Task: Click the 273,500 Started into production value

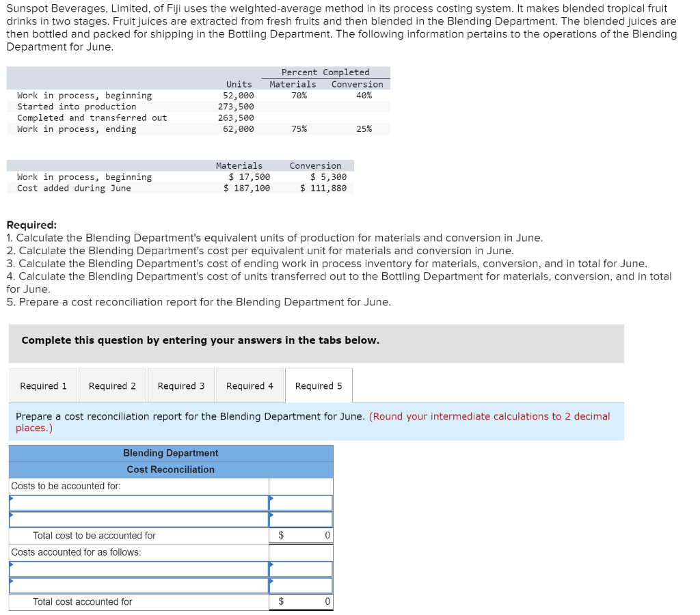Action: [x=236, y=107]
